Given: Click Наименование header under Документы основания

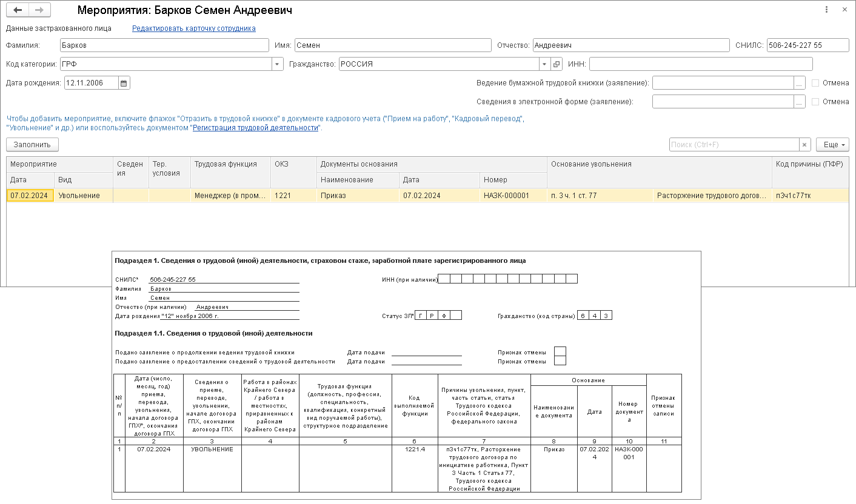Looking at the screenshot, I should (358, 180).
